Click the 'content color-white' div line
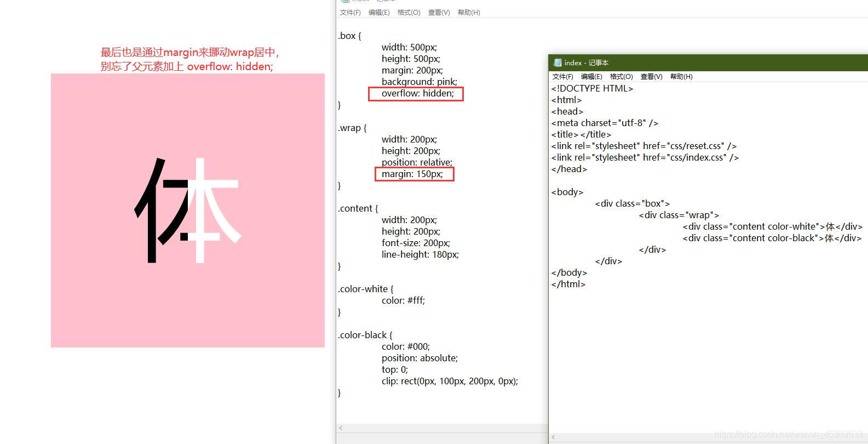 pos(773,227)
